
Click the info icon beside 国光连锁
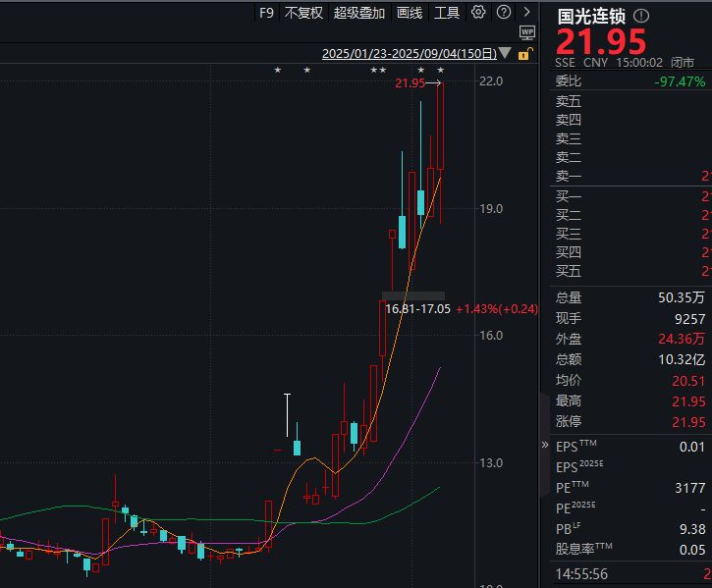(x=641, y=17)
